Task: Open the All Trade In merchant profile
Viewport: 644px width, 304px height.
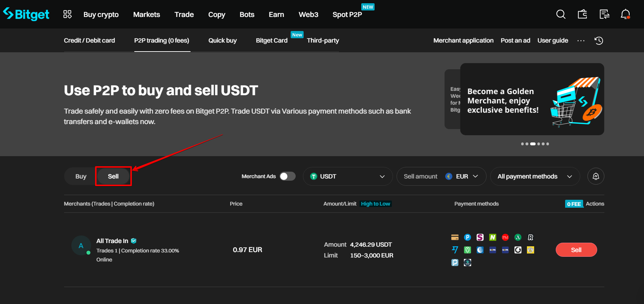Action: [x=112, y=241]
